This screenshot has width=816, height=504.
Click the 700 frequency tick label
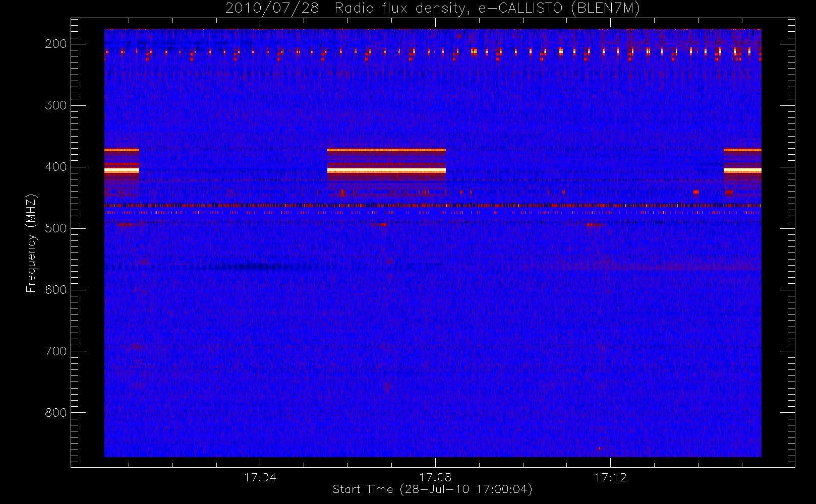pyautogui.click(x=56, y=351)
